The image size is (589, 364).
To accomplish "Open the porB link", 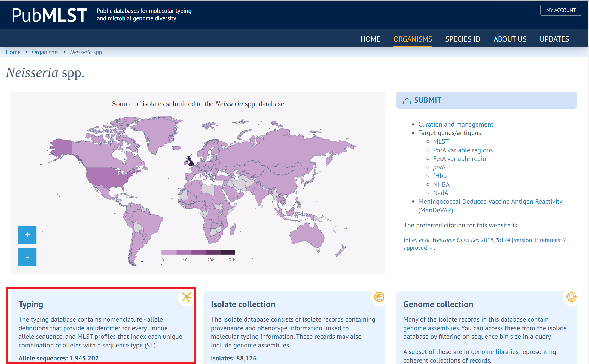I will click(439, 167).
